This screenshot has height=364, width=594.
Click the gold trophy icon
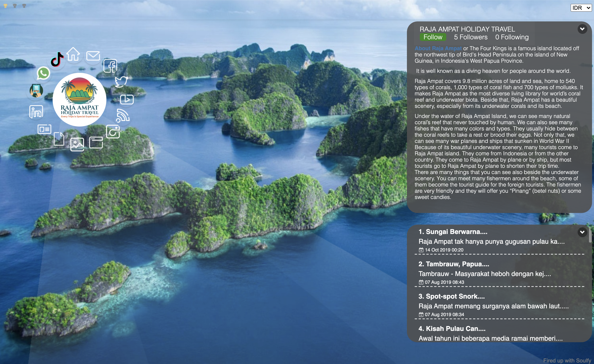coord(5,5)
